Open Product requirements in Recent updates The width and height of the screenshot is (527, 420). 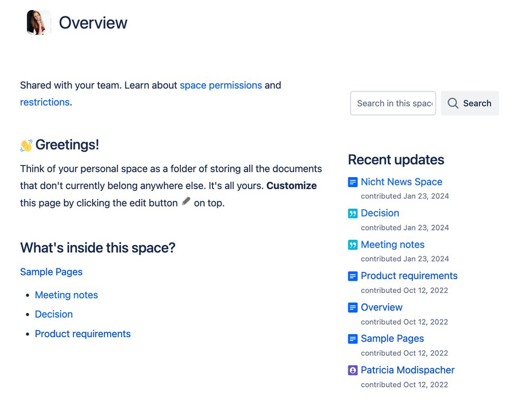[409, 276]
